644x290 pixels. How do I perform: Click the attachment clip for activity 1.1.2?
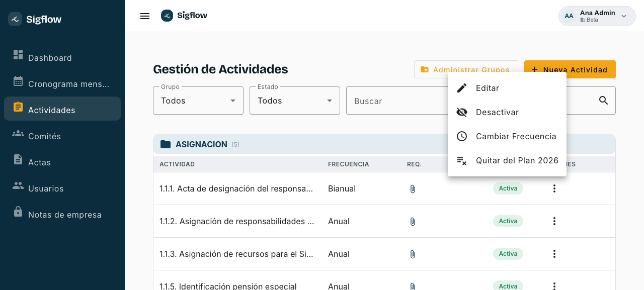[x=413, y=222]
